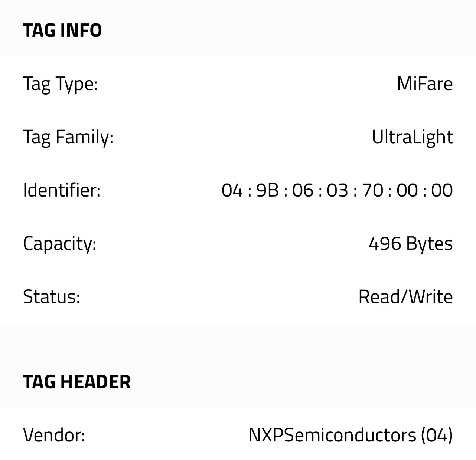Select the Tag Family row
Image resolution: width=476 pixels, height=460 pixels.
pyautogui.click(x=238, y=137)
